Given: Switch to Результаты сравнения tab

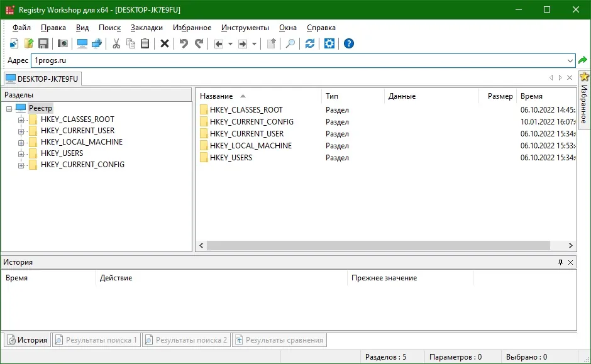Looking at the screenshot, I should click(279, 340).
